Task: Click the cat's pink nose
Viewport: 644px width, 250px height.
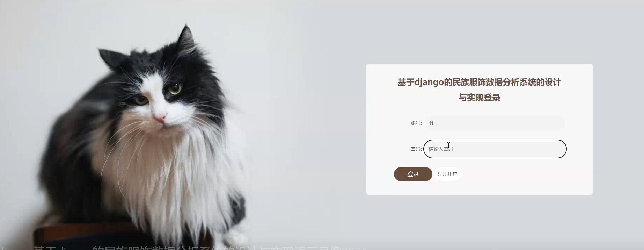Action: 160,118
